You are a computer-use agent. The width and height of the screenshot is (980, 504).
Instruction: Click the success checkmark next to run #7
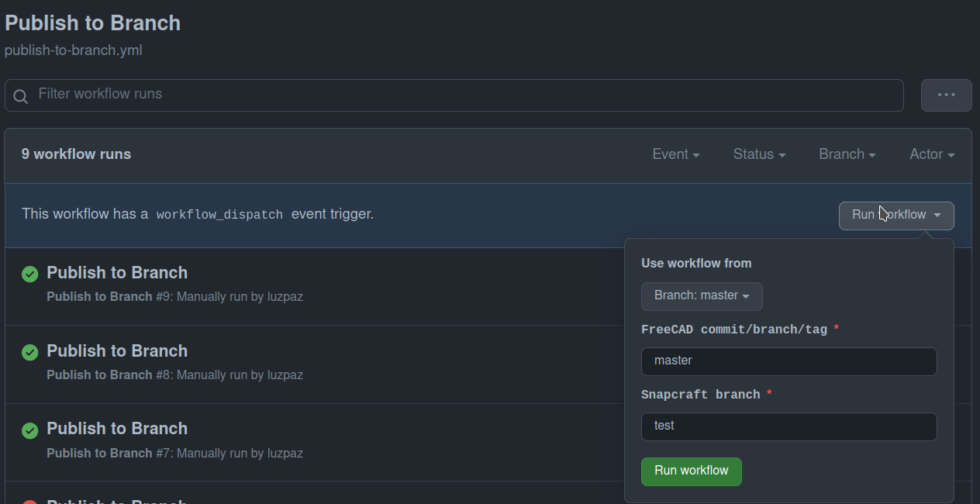29,429
